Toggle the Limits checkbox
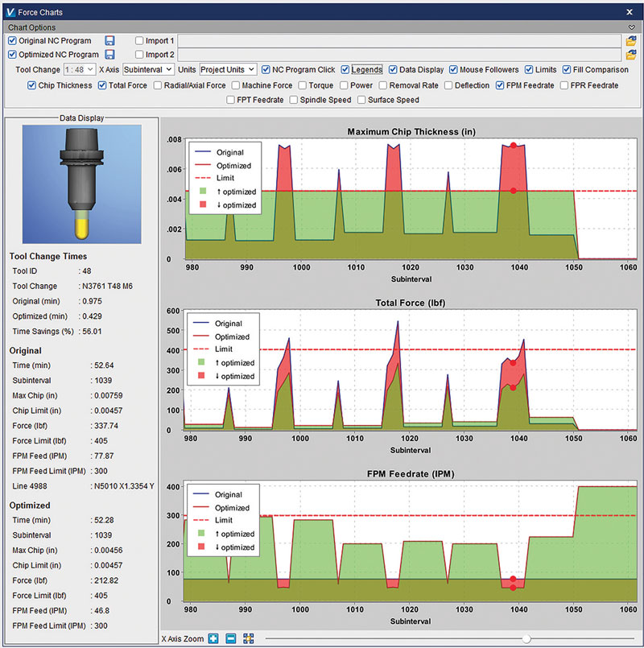 pos(529,69)
